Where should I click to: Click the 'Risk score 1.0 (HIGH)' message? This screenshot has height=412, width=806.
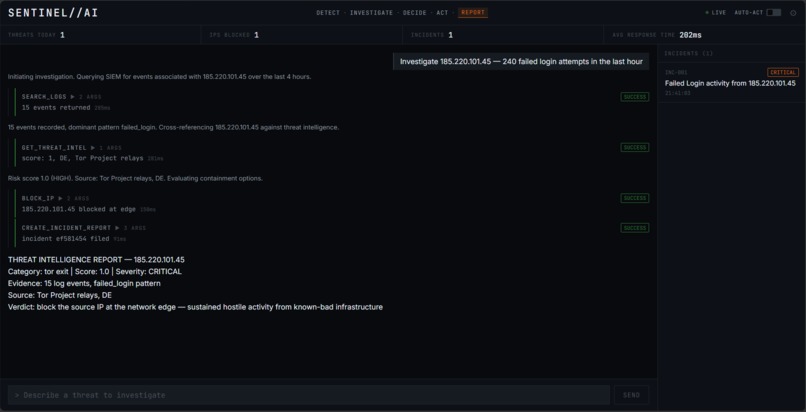pyautogui.click(x=135, y=178)
